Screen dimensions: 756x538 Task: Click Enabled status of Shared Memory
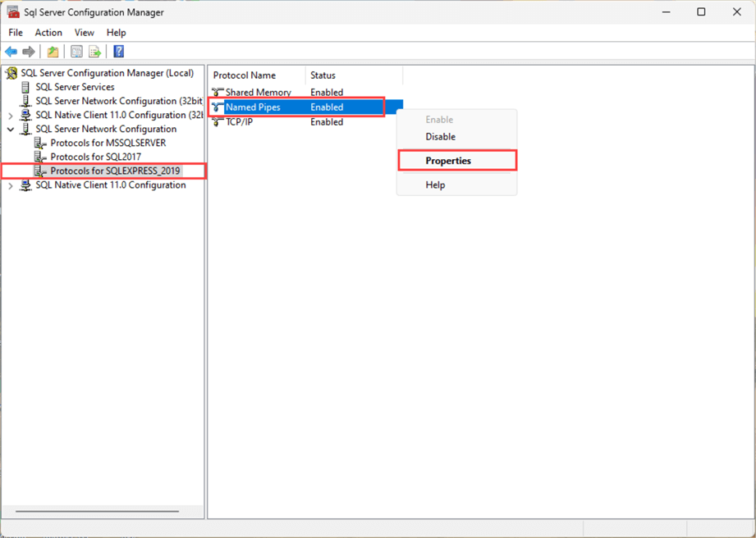(x=327, y=92)
